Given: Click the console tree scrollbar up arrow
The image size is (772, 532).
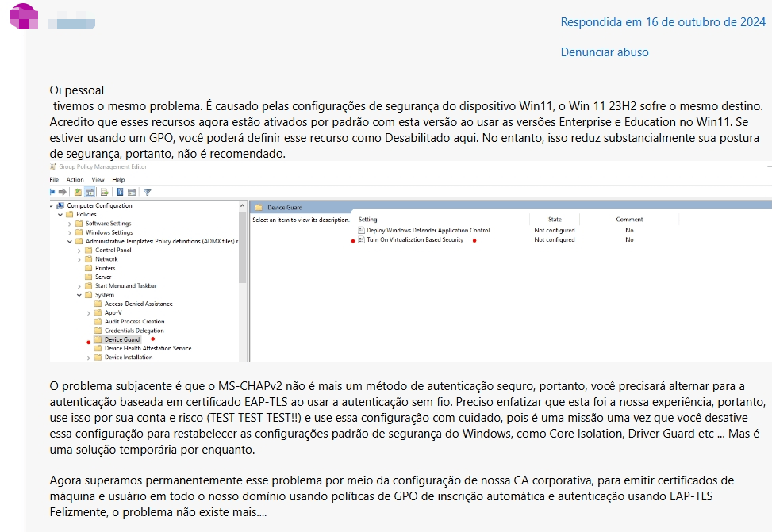Looking at the screenshot, I should [x=242, y=205].
